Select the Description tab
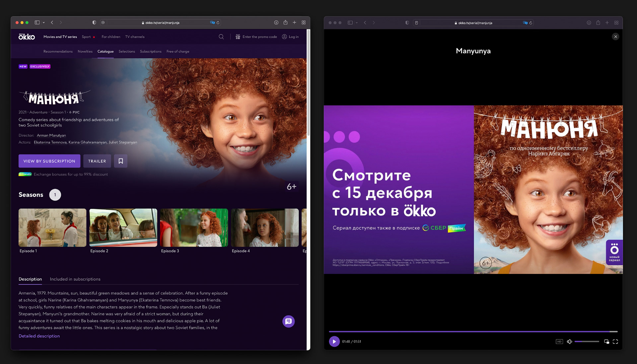 coord(30,279)
